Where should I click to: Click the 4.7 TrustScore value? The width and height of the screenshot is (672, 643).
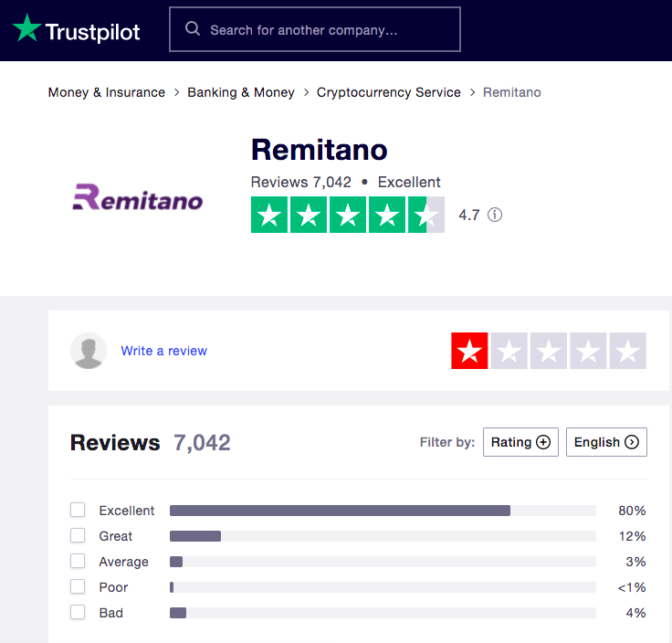tap(469, 215)
